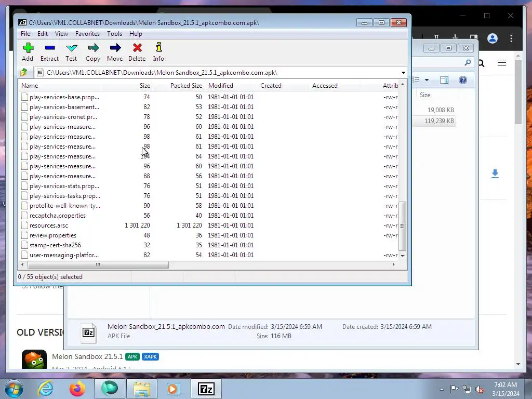Sort by Name column header
This screenshot has width=532, height=399.
pos(59,86)
